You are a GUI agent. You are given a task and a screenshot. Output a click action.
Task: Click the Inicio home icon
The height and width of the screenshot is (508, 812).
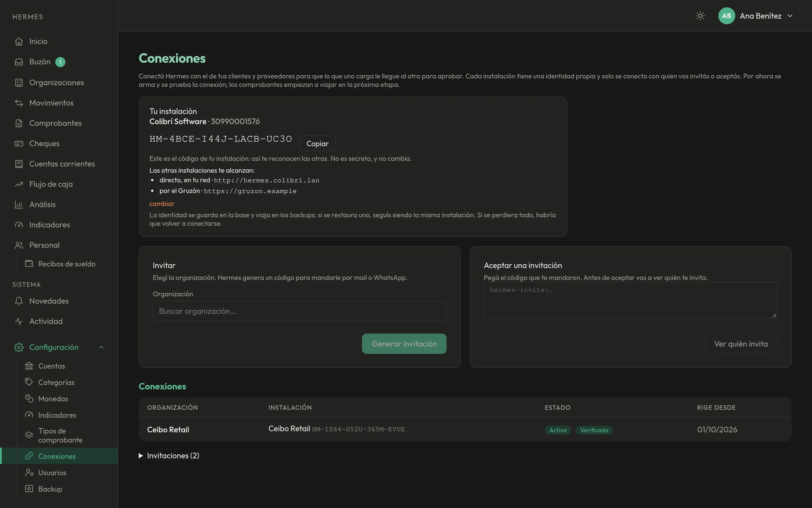(19, 41)
